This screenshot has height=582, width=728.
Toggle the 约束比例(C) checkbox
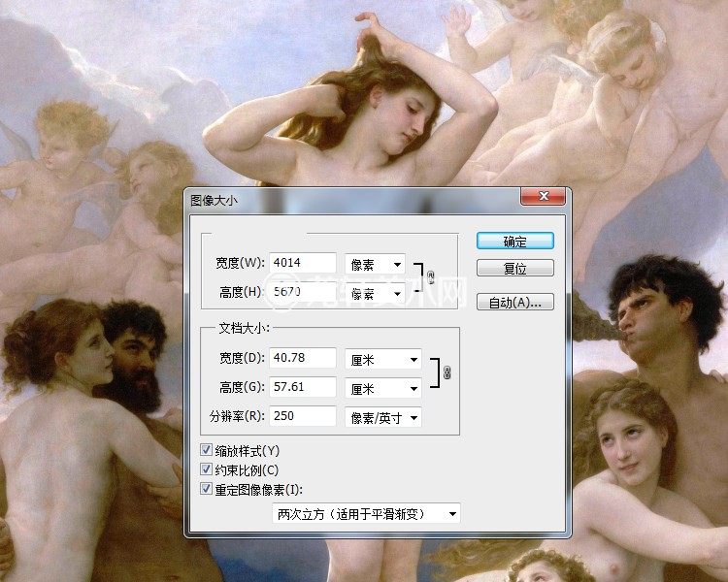coord(206,469)
